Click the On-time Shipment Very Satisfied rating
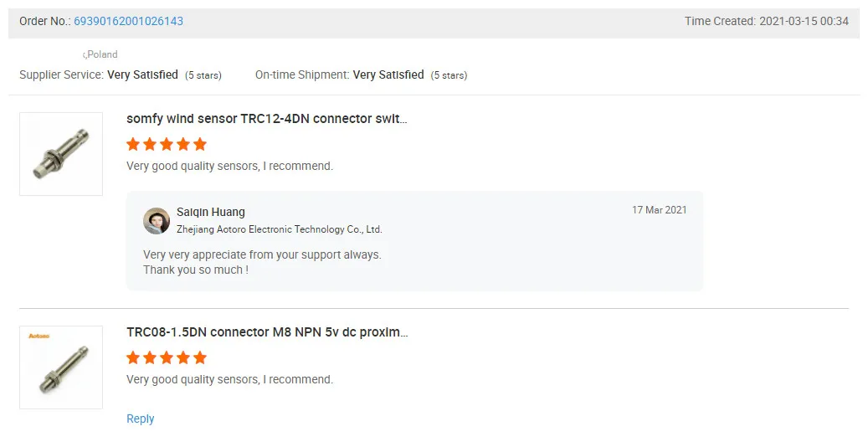Viewport: 868px width, 447px height. [x=388, y=75]
